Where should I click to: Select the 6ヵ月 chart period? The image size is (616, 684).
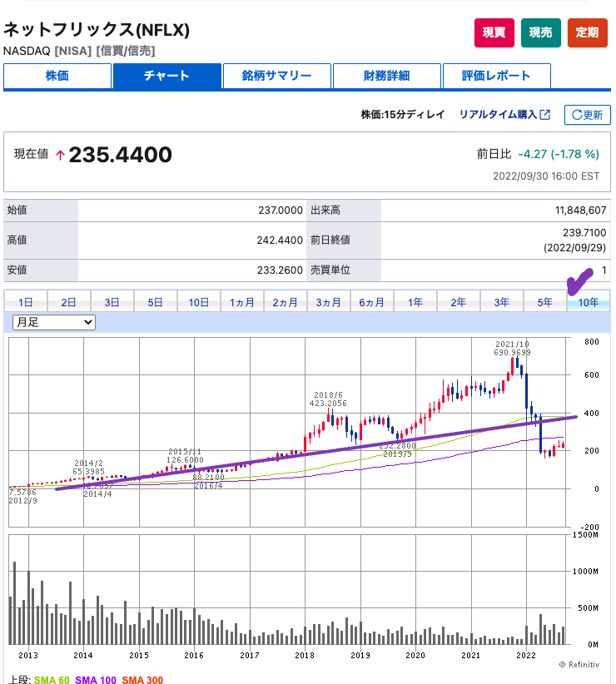click(372, 302)
